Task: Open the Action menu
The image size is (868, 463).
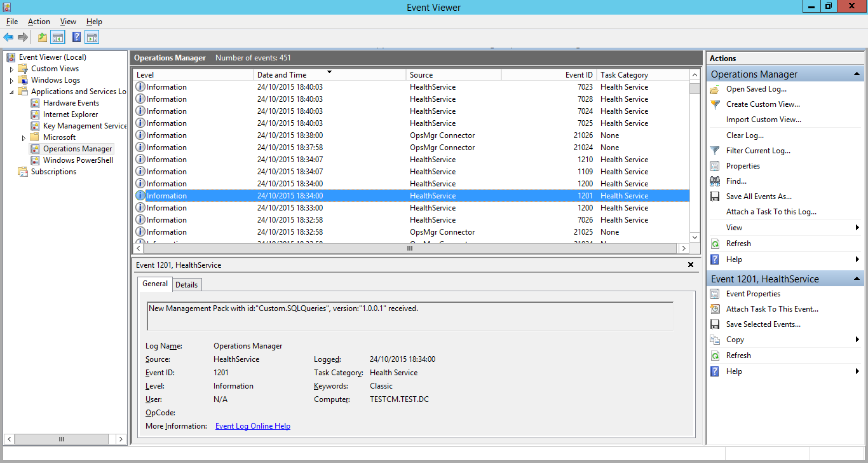Action: coord(39,22)
